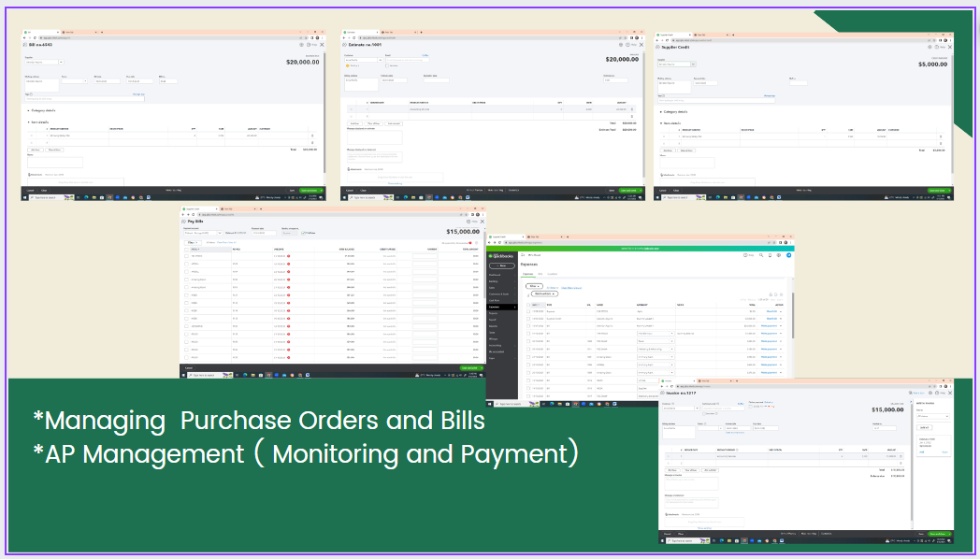Image resolution: width=980 pixels, height=559 pixels.
Task: Open the Filter dropdown in Expenses window
Action: click(533, 286)
